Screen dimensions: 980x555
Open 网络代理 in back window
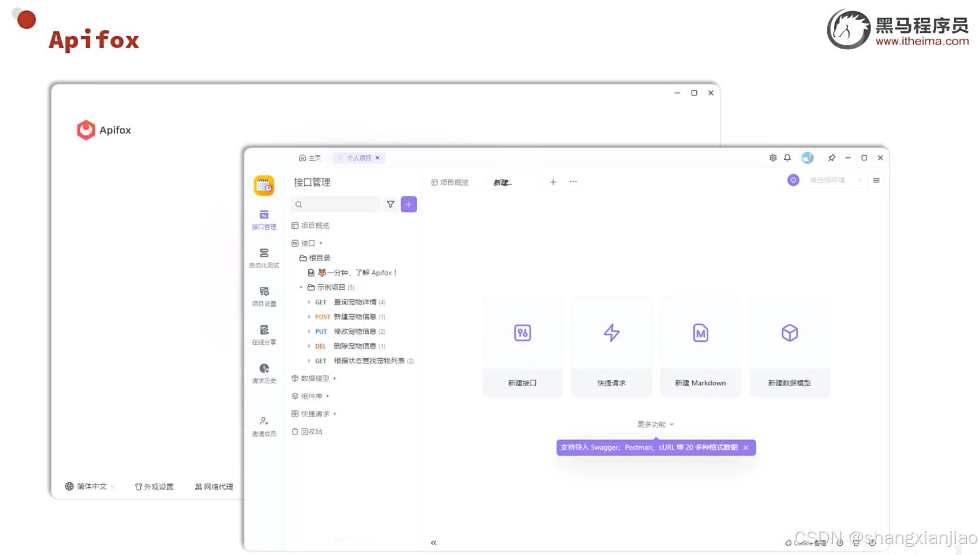click(214, 487)
